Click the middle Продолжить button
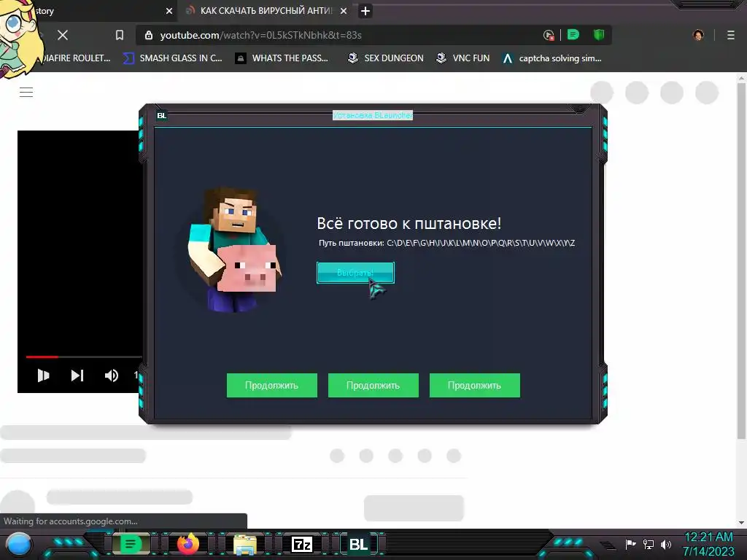Screen dimensions: 747x560 click(373, 385)
